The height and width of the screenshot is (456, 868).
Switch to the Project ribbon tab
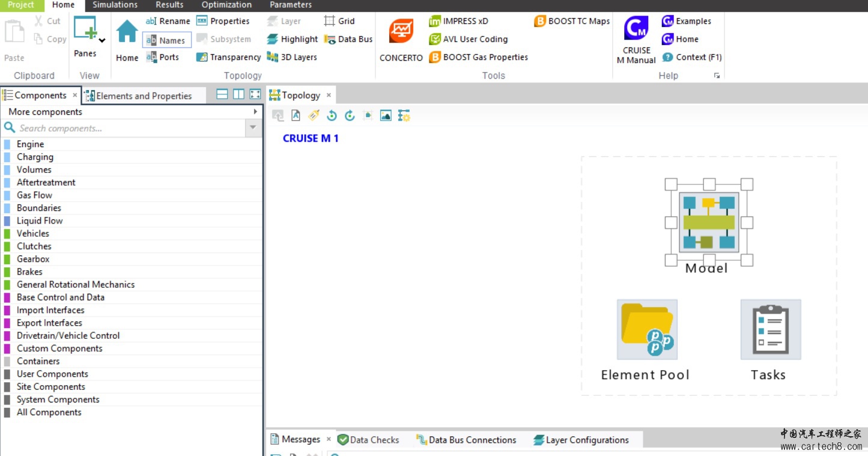tap(21, 5)
